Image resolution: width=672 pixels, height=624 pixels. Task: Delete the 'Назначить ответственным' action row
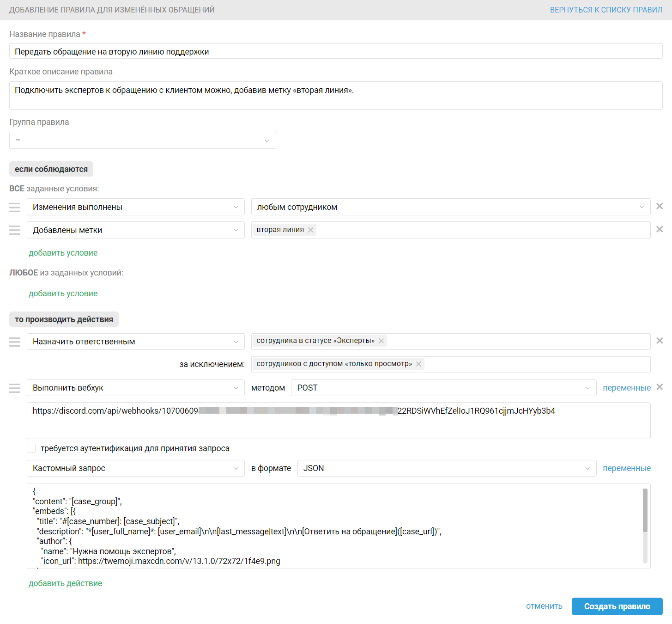tap(660, 341)
